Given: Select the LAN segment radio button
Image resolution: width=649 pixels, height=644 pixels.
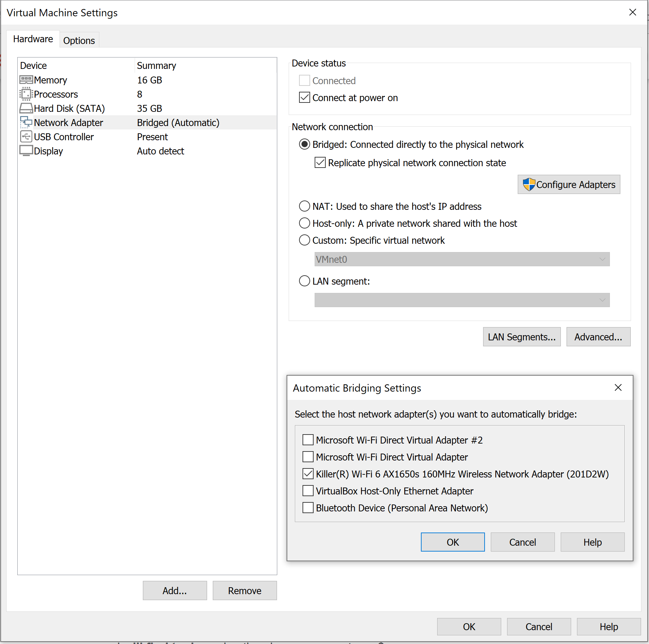Looking at the screenshot, I should [x=305, y=281].
